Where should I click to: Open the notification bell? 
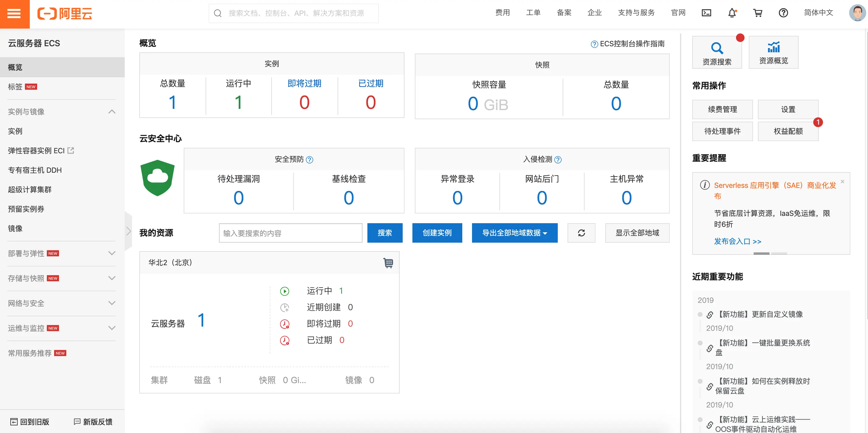click(732, 13)
